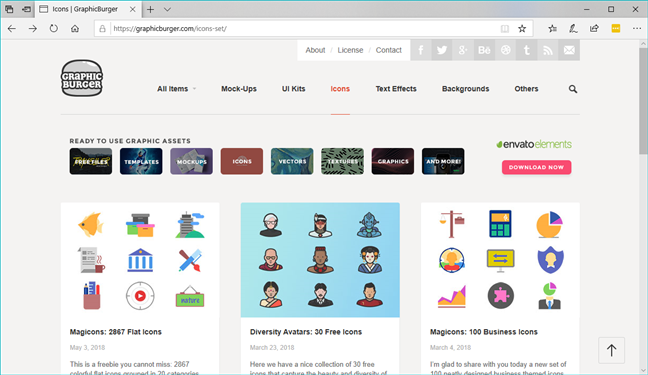Open Magicons: 100 Business Icons title

point(484,332)
